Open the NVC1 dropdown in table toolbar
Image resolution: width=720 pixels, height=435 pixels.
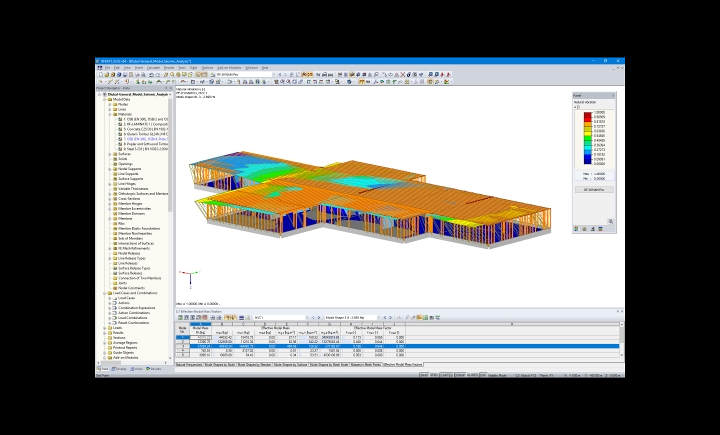pos(307,317)
